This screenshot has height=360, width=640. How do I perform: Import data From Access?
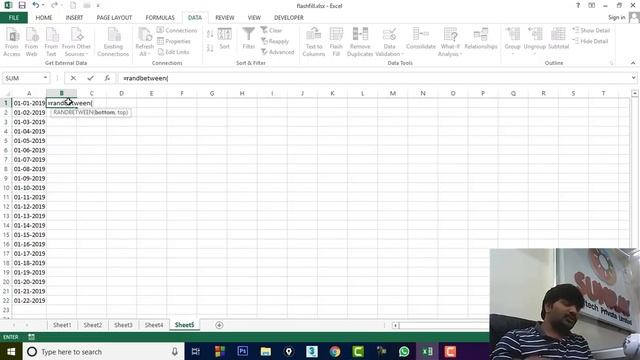click(x=12, y=42)
